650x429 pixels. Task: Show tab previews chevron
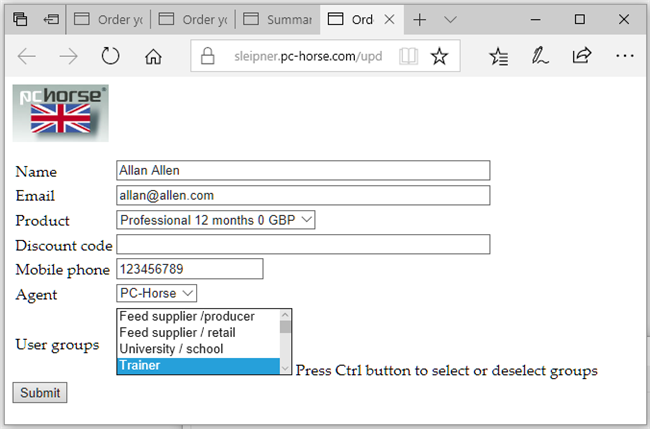[450, 19]
